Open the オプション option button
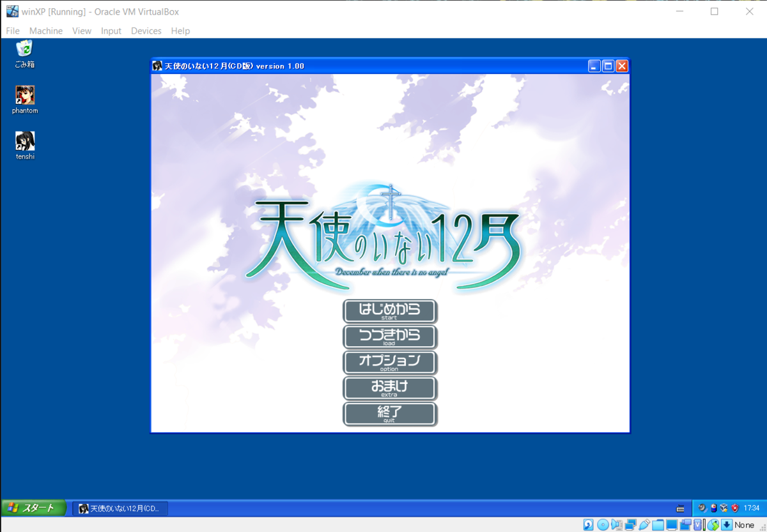 (x=390, y=363)
